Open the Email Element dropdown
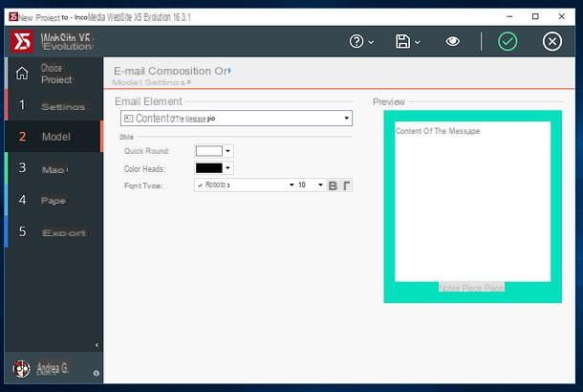Image resolution: width=583 pixels, height=392 pixels. point(236,119)
